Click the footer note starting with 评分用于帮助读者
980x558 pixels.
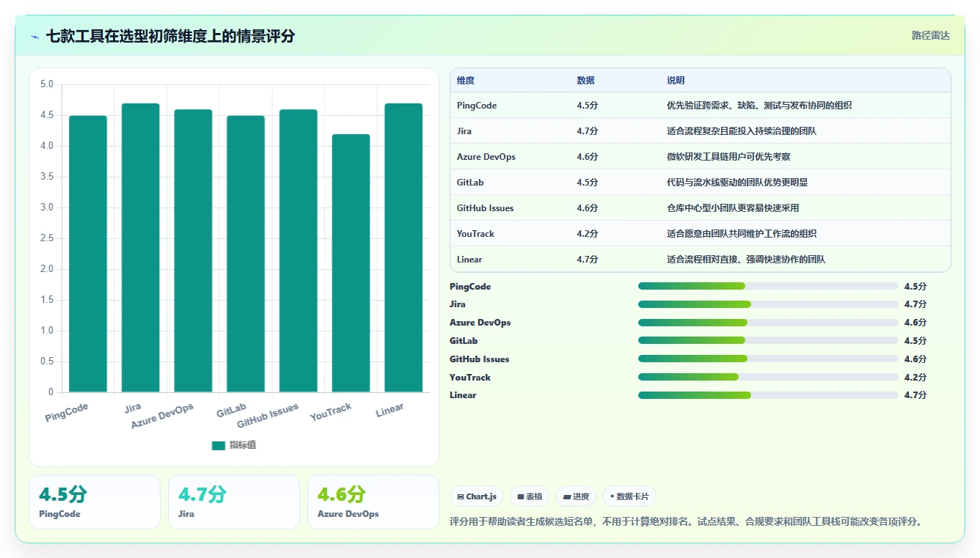tap(685, 522)
